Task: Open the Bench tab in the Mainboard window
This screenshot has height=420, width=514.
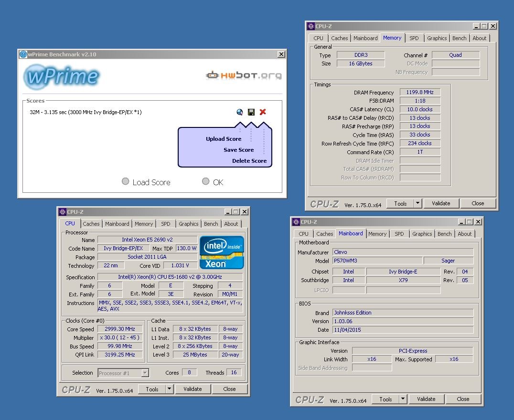Action: pyautogui.click(x=444, y=234)
